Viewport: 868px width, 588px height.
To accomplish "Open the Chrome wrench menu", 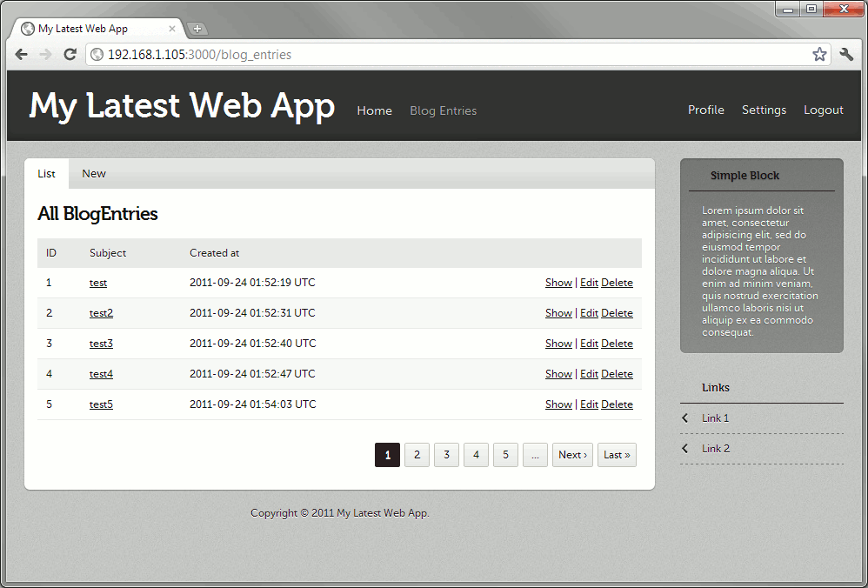I will coord(846,54).
